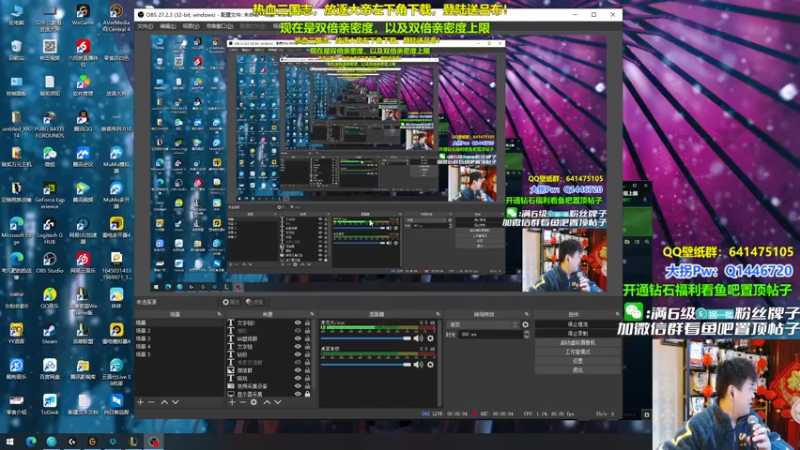800x450 pixels.
Task: Adjust the 麦克风/Aux volume slider
Action: click(366, 338)
